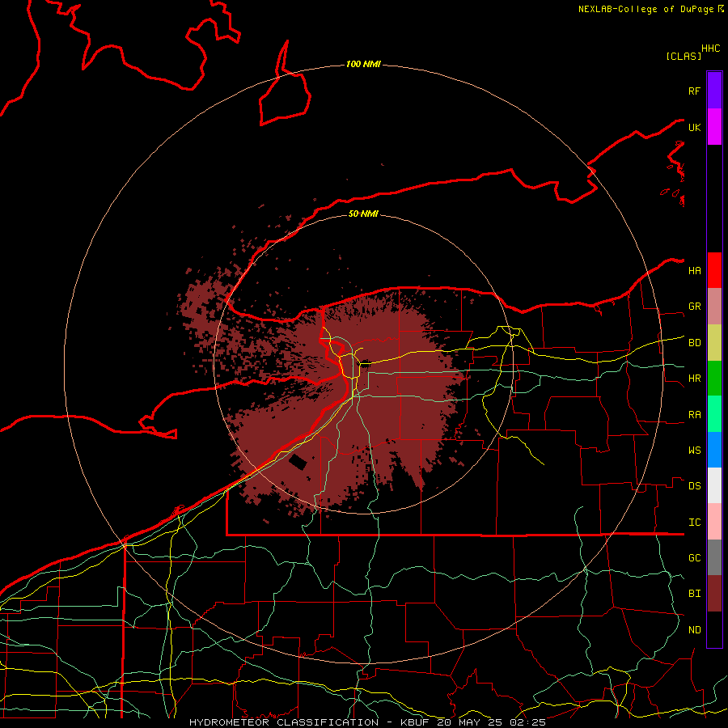
Task: Click the DS legend label
Action: click(x=694, y=486)
